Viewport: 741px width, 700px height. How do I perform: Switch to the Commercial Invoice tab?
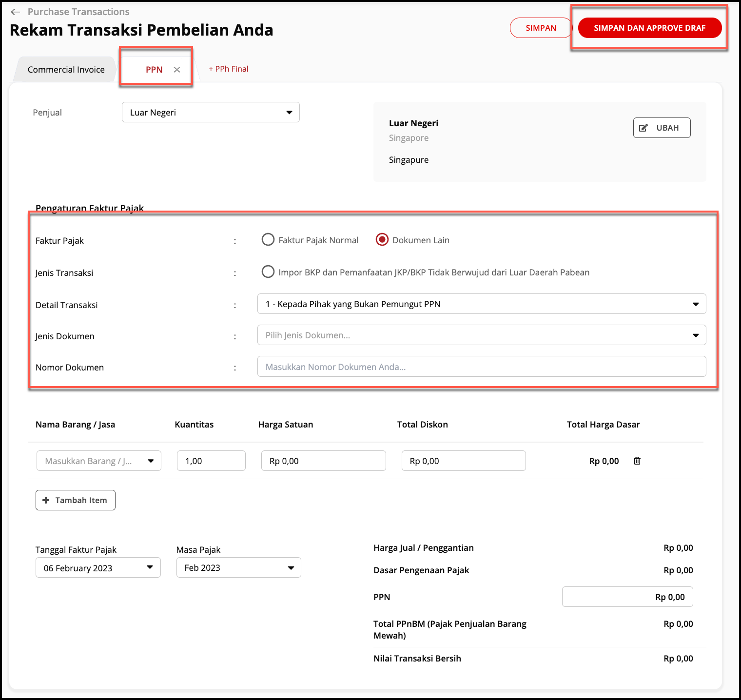click(x=66, y=69)
